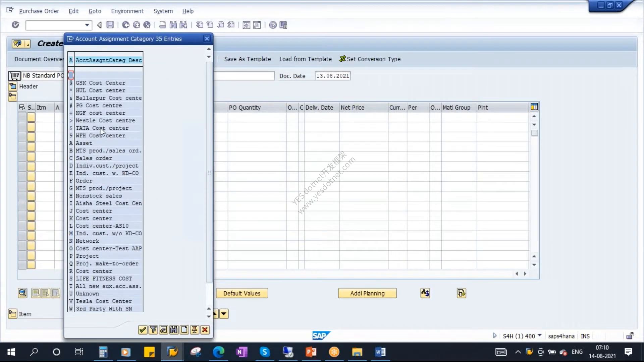Image resolution: width=644 pixels, height=362 pixels.
Task: Open the command field dropdown arrow
Action: click(x=87, y=25)
